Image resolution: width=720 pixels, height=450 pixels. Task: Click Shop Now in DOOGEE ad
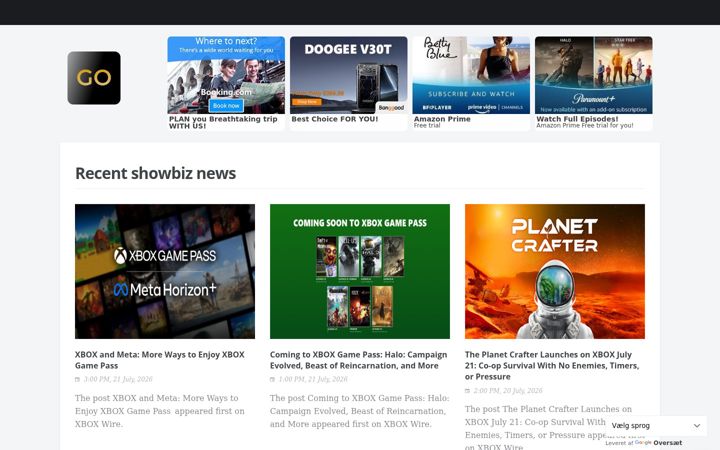point(307,102)
